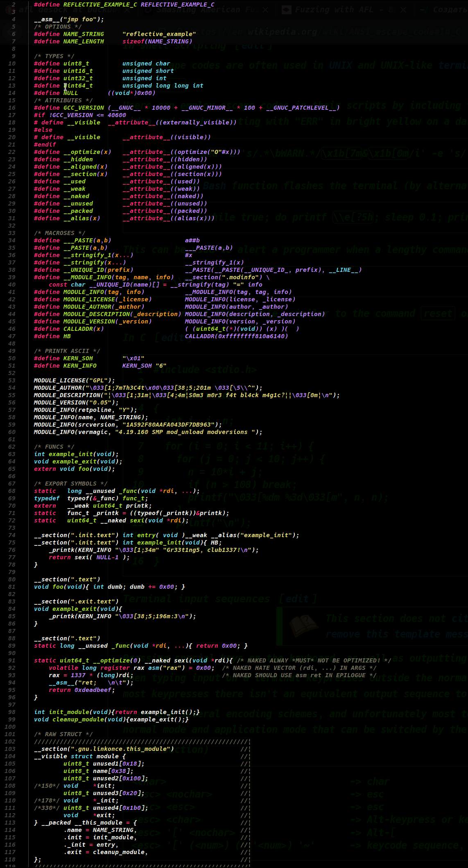Click '._init = entry,' initializer
The height and width of the screenshot is (868, 468).
91,845
